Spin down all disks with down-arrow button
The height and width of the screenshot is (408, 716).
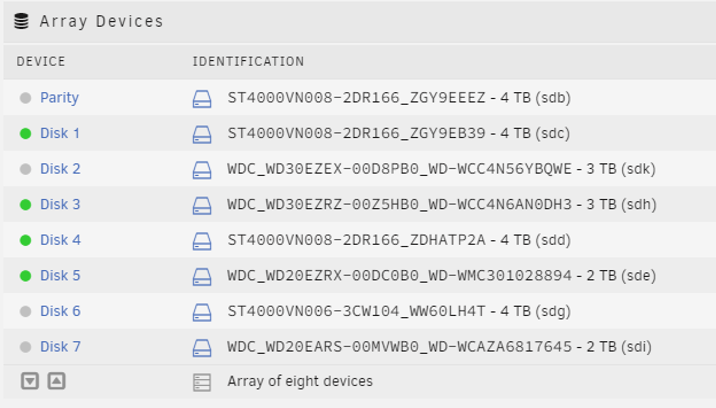[x=30, y=381]
